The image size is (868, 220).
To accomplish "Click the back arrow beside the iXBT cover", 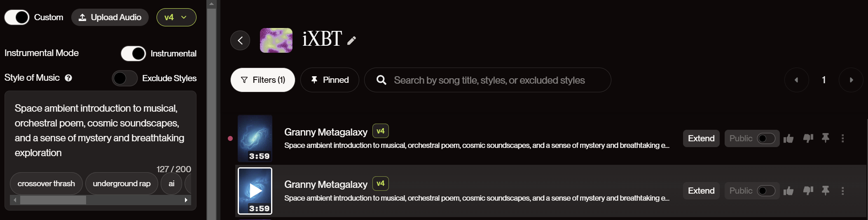I will (240, 40).
